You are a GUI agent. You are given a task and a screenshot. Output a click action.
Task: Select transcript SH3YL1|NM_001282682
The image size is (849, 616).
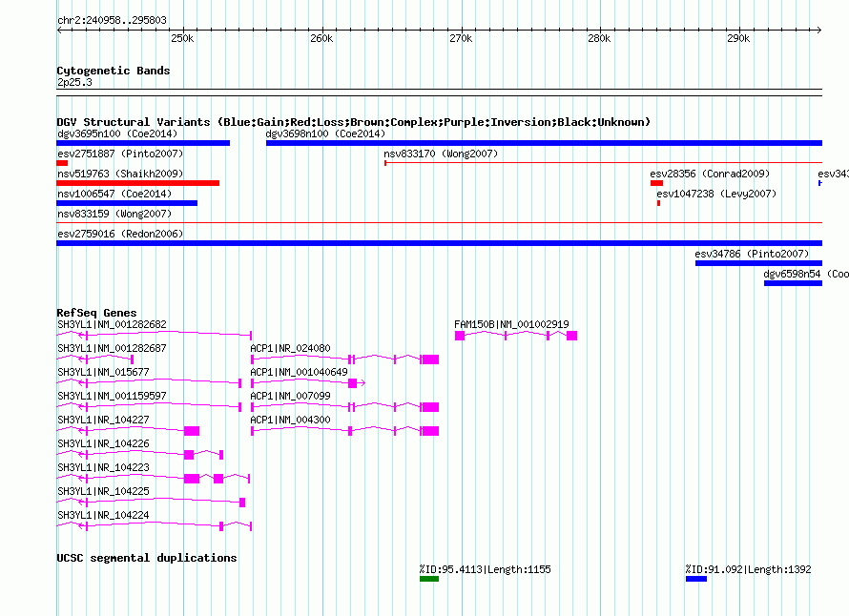tap(112, 324)
